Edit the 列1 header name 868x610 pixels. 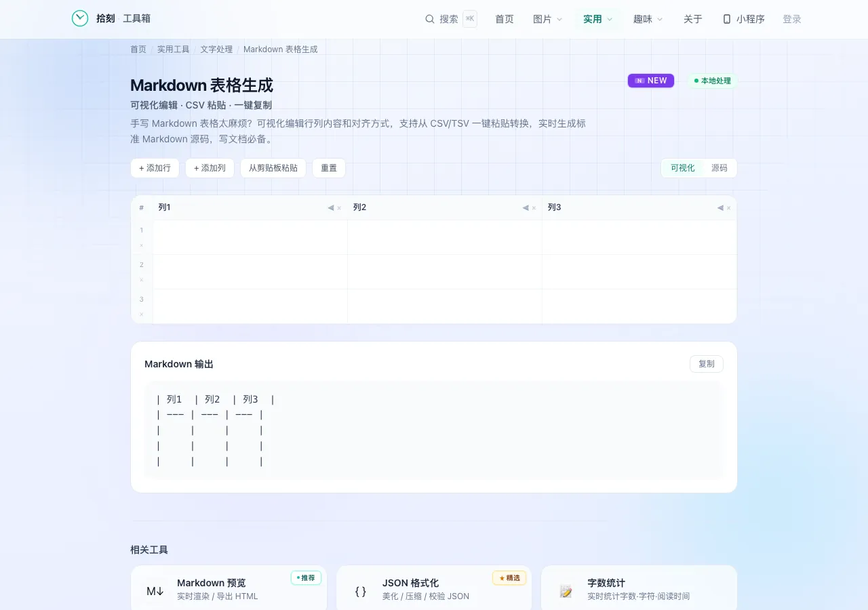(240, 207)
